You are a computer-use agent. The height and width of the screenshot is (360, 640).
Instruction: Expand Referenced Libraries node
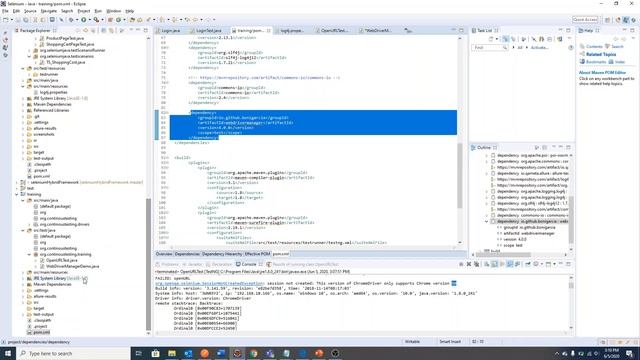coord(23,110)
